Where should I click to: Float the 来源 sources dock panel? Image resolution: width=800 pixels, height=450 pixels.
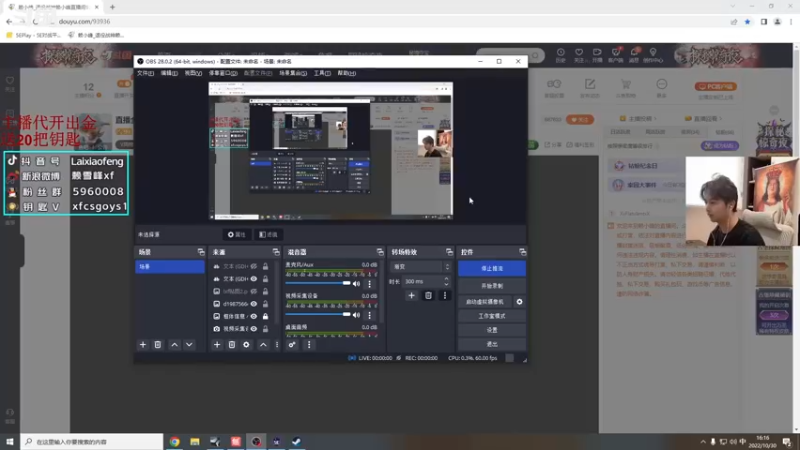(x=276, y=252)
